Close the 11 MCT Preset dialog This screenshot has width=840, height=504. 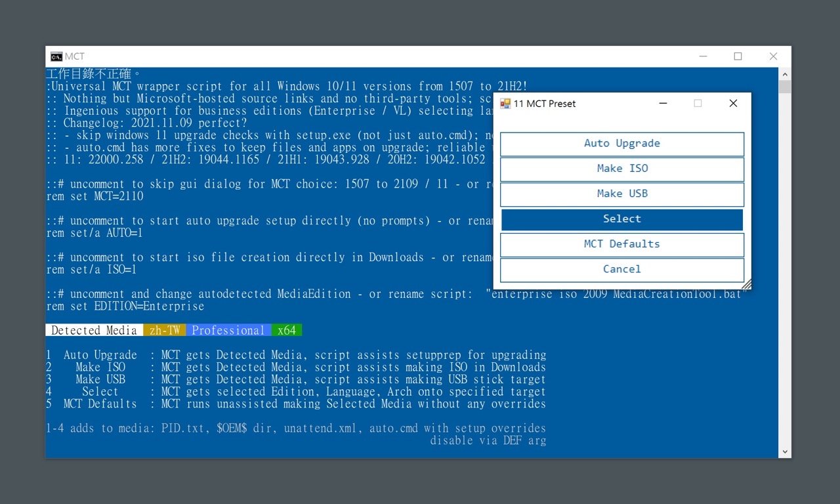coord(733,104)
